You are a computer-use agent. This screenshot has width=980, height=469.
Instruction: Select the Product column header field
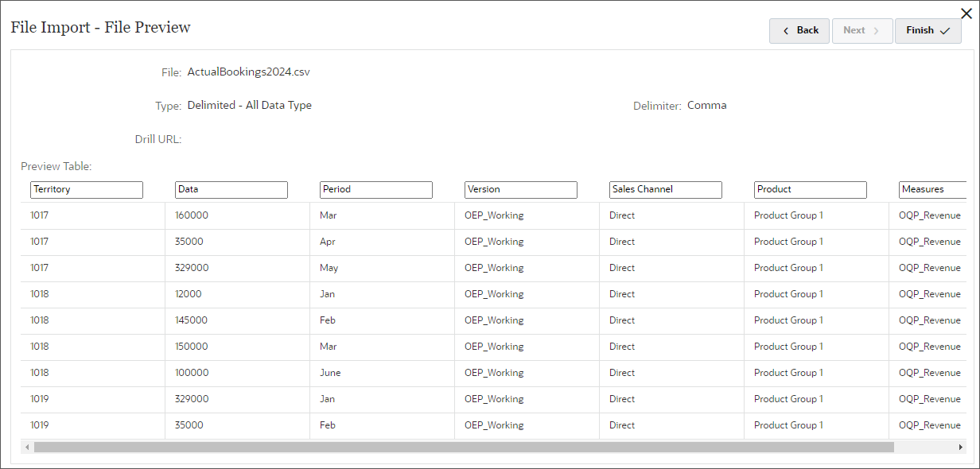pos(810,189)
